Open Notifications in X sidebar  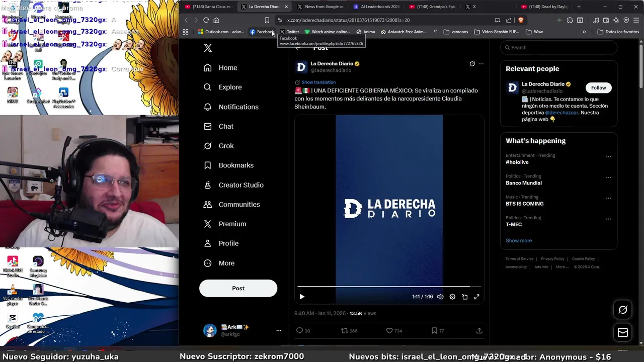click(x=231, y=107)
